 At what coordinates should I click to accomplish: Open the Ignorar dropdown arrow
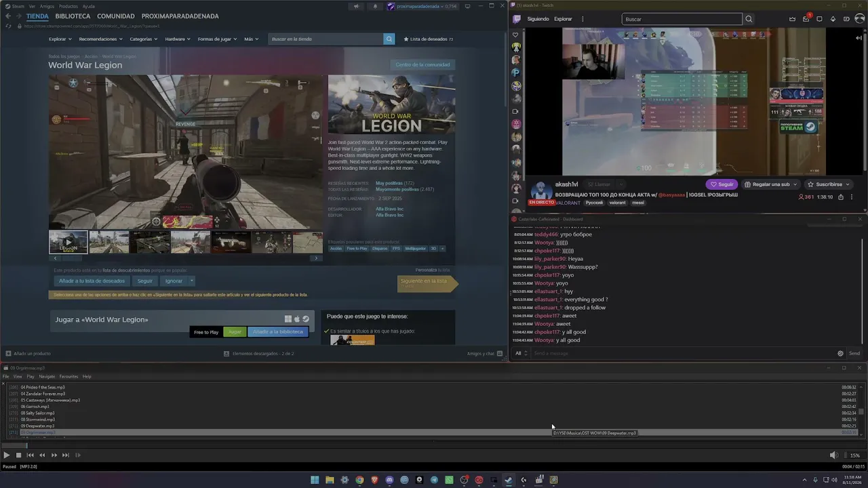pos(192,281)
